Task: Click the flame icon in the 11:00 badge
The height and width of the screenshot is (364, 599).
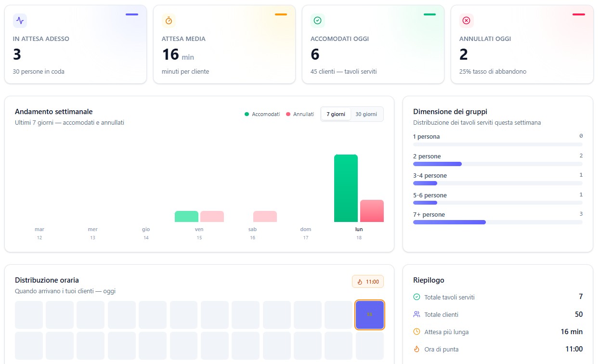Action: pyautogui.click(x=360, y=282)
